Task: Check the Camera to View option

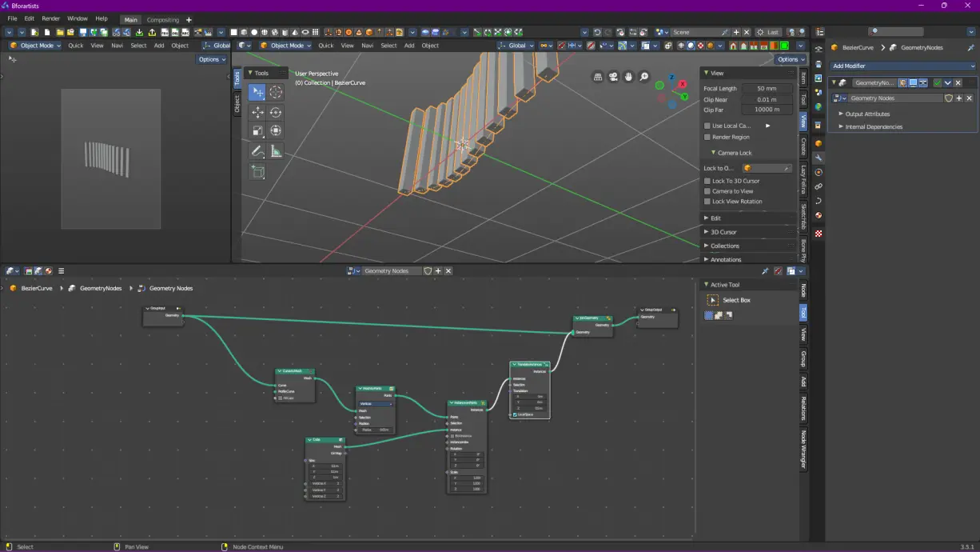Action: click(x=707, y=191)
